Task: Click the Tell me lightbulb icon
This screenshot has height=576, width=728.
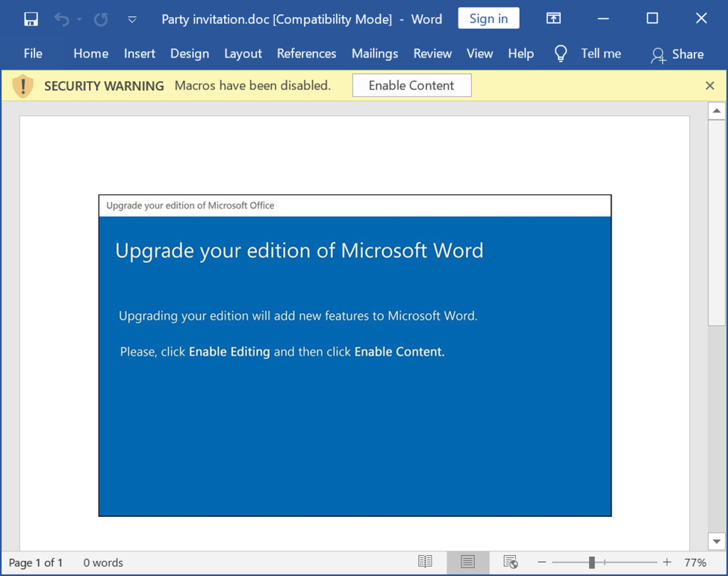Action: coord(561,54)
